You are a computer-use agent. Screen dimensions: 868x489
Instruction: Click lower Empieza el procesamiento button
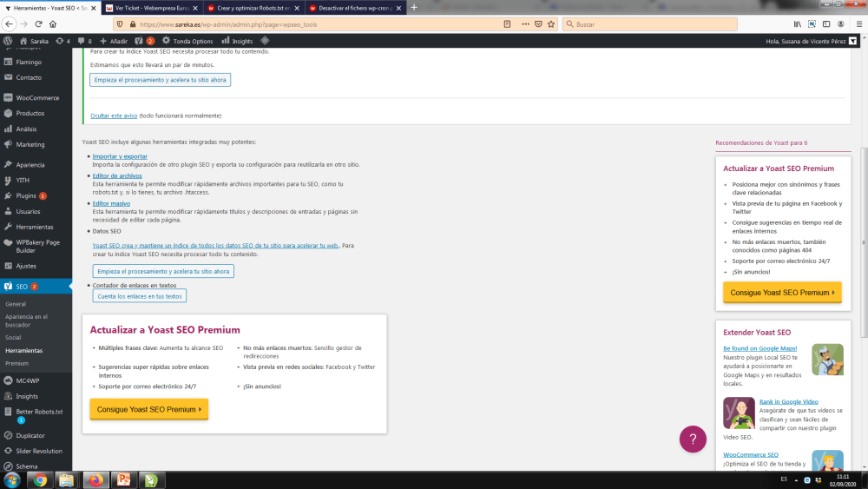click(163, 271)
